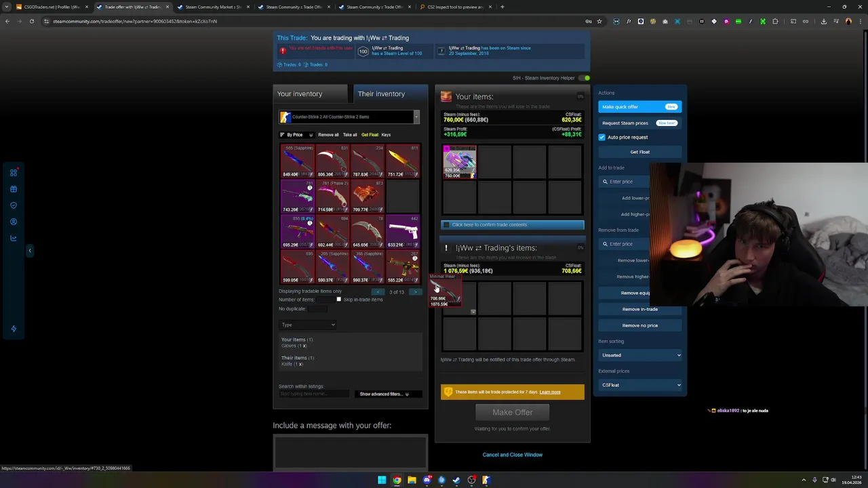
Task: Toggle Skip in-trade items checkbox
Action: (x=339, y=300)
